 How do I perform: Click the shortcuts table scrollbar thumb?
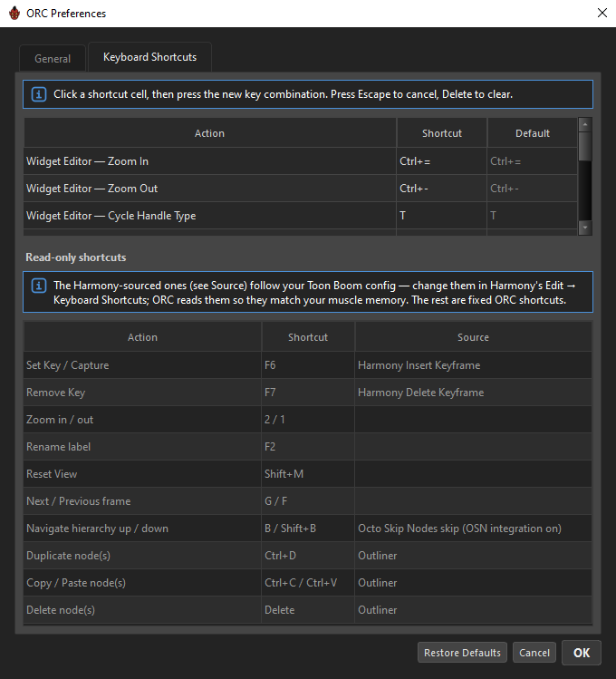point(585,146)
